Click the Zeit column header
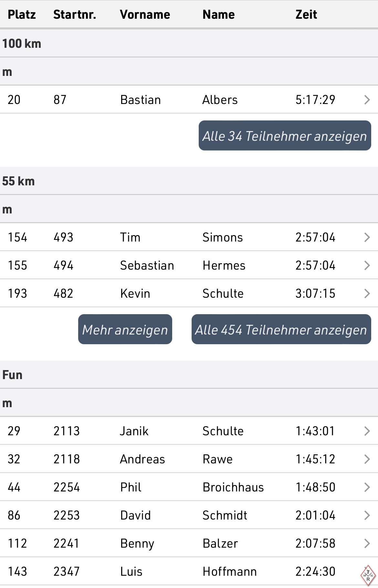Viewport: 378px width, 588px height. click(306, 15)
